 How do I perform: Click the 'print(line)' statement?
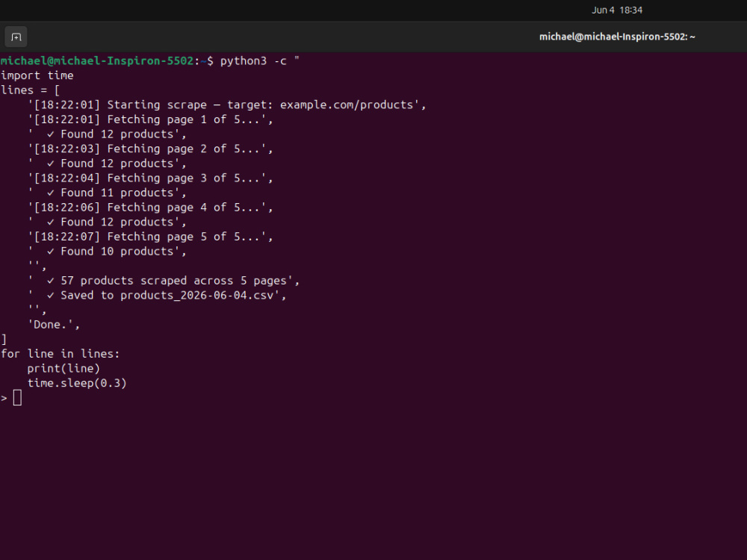63,369
